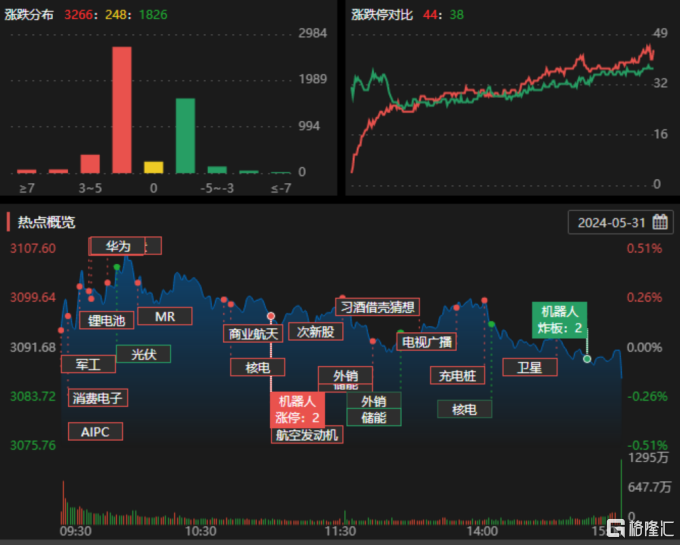Click the 0.00% axis label
The image size is (681, 545).
tap(644, 347)
